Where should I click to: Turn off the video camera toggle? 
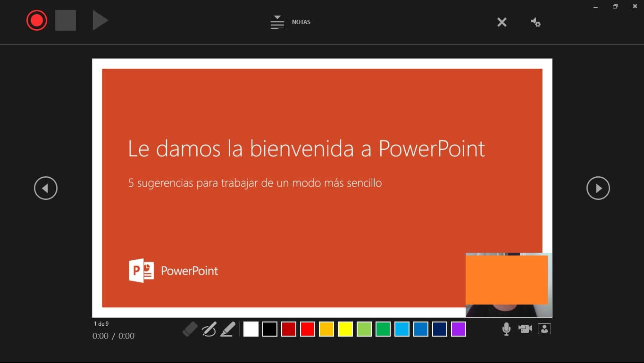[525, 329]
